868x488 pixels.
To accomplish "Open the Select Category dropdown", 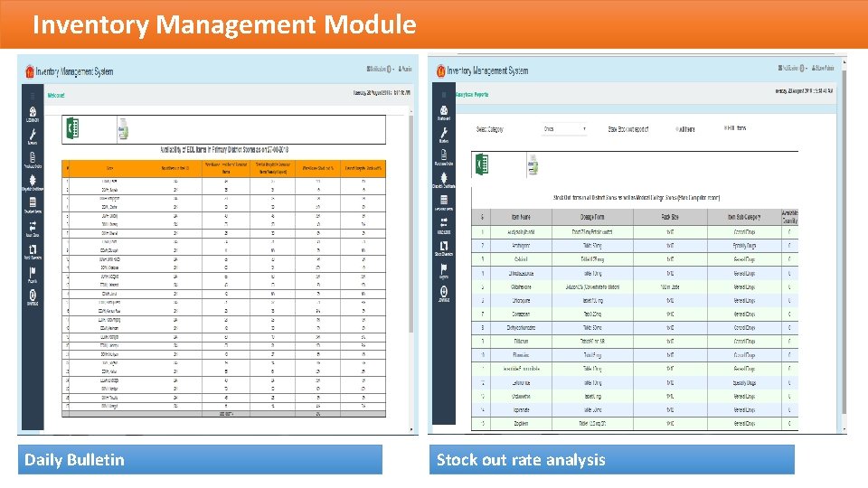I will click(564, 129).
